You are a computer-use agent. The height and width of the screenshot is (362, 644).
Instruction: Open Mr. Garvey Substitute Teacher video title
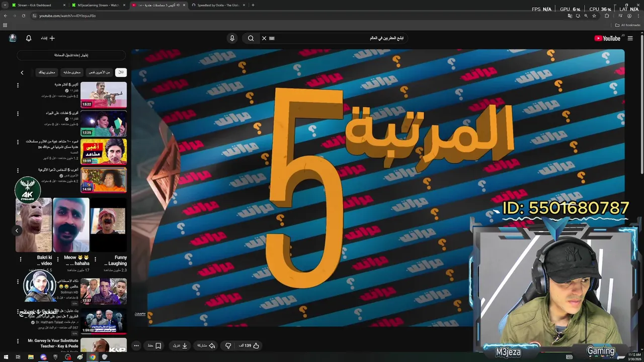point(53,343)
